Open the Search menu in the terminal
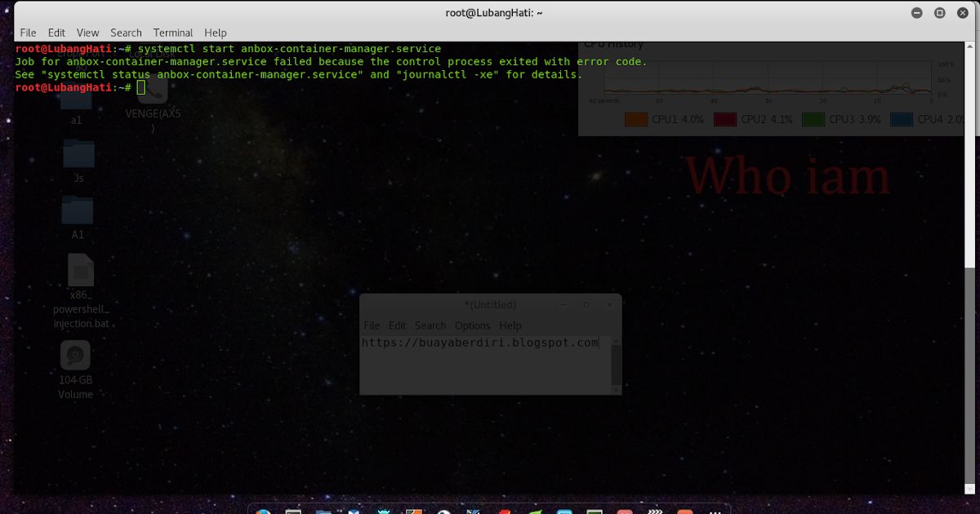 pyautogui.click(x=126, y=33)
